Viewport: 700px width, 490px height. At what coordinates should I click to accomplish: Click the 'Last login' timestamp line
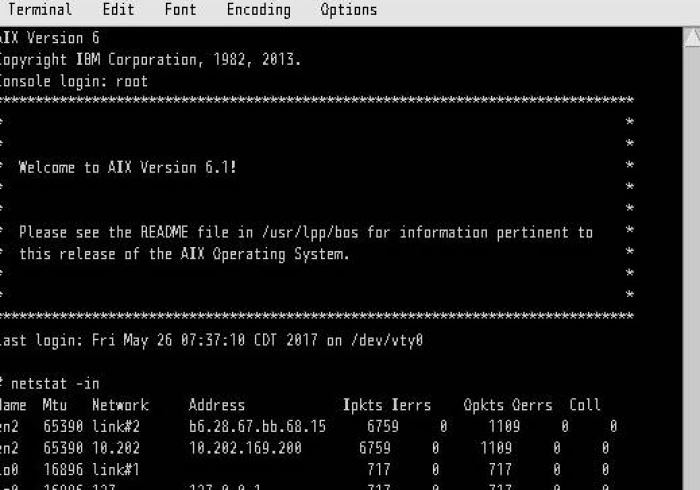[x=210, y=341]
